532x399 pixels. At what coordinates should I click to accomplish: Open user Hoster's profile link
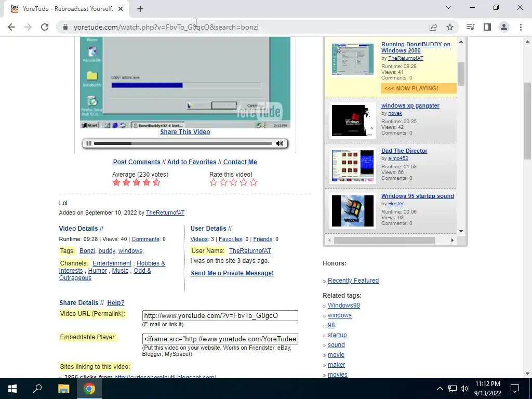point(396,204)
